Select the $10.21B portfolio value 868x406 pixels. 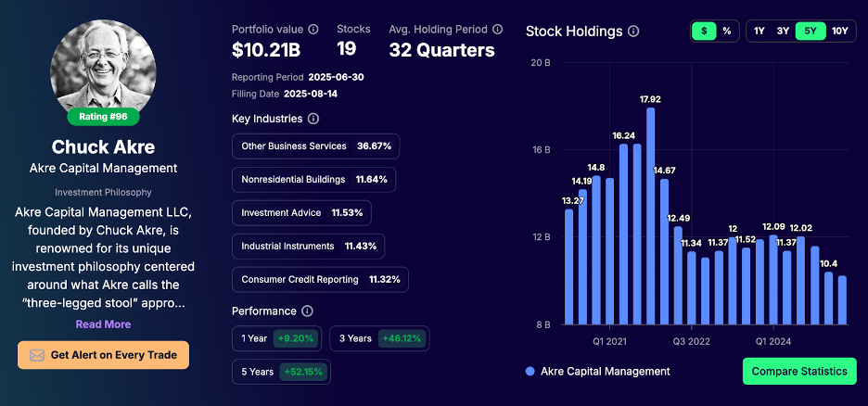pyautogui.click(x=266, y=50)
